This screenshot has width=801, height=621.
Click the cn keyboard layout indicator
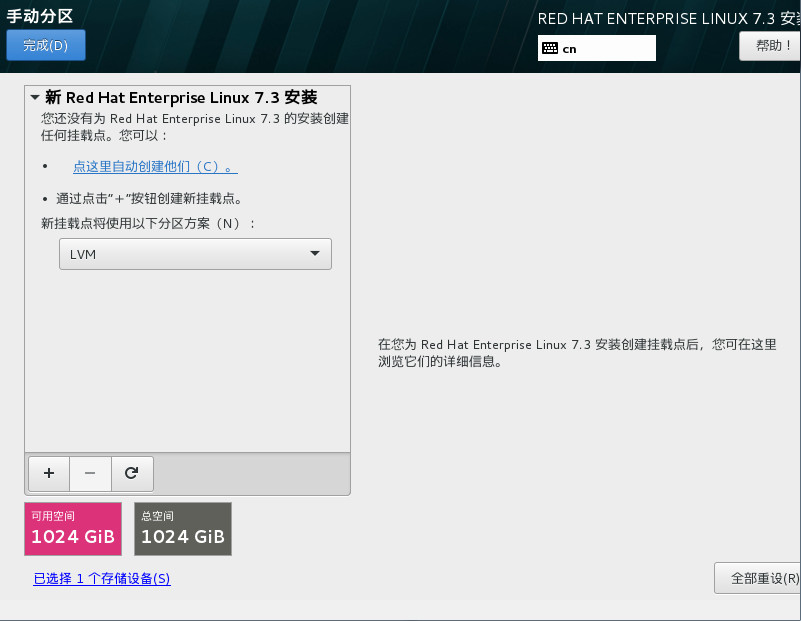click(597, 49)
